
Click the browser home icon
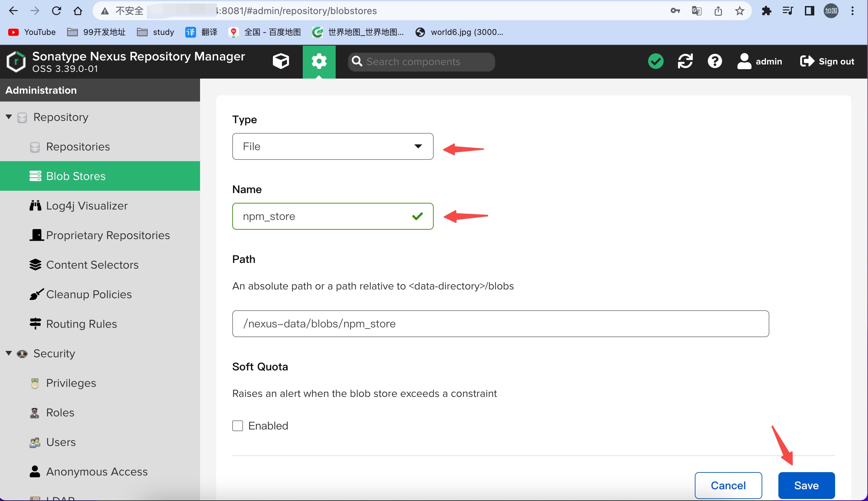click(x=78, y=11)
